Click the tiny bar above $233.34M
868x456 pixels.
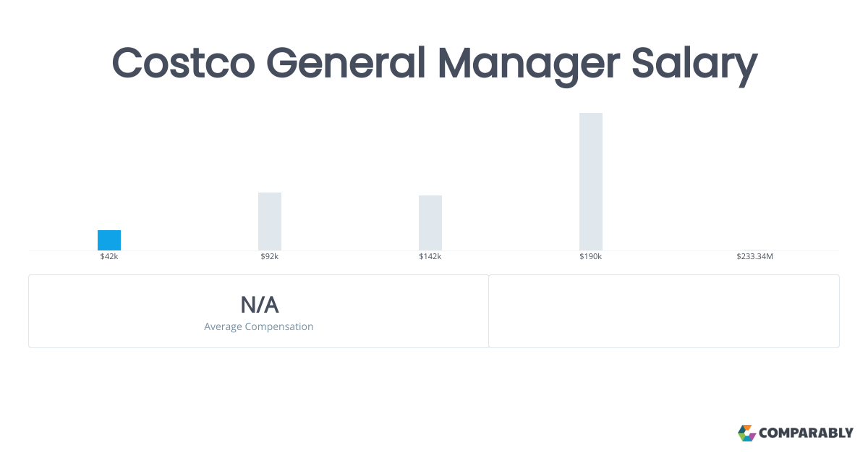[x=755, y=250]
